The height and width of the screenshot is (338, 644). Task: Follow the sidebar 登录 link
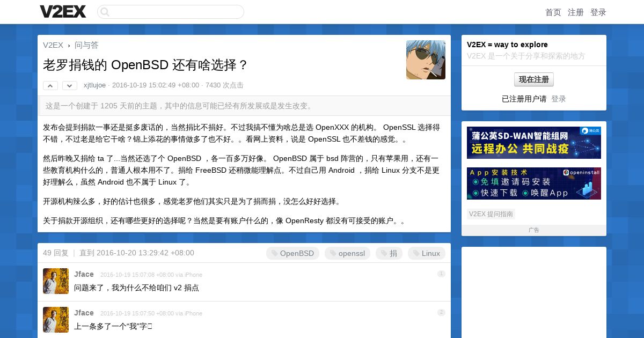[559, 99]
